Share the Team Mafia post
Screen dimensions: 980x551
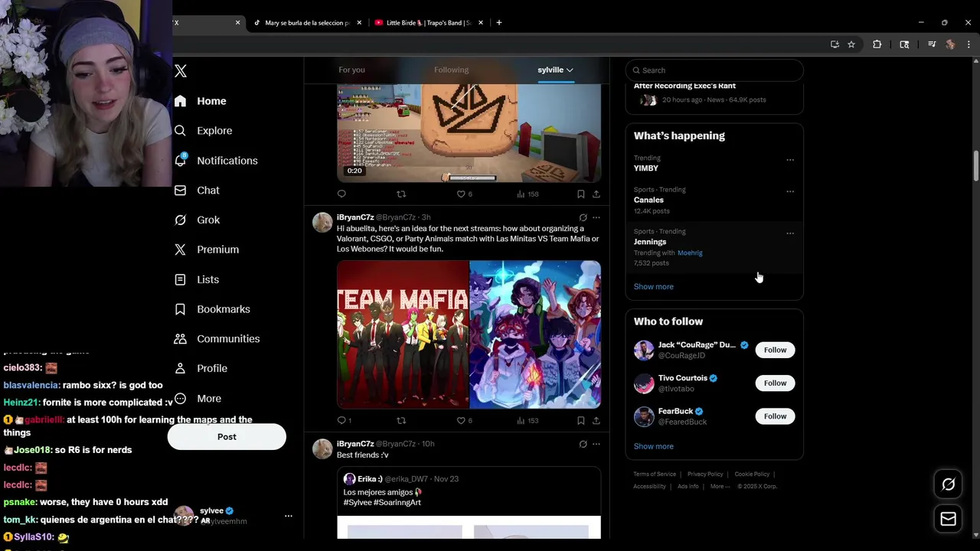[x=596, y=420]
